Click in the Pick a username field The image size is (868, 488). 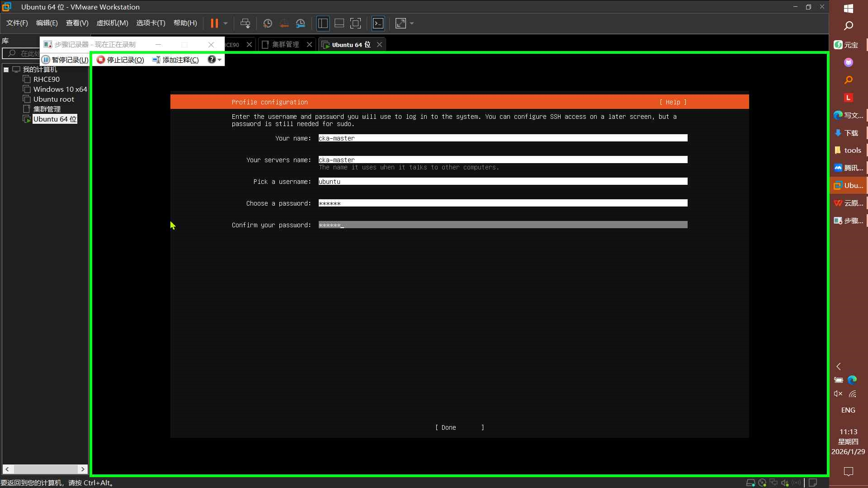pyautogui.click(x=503, y=182)
